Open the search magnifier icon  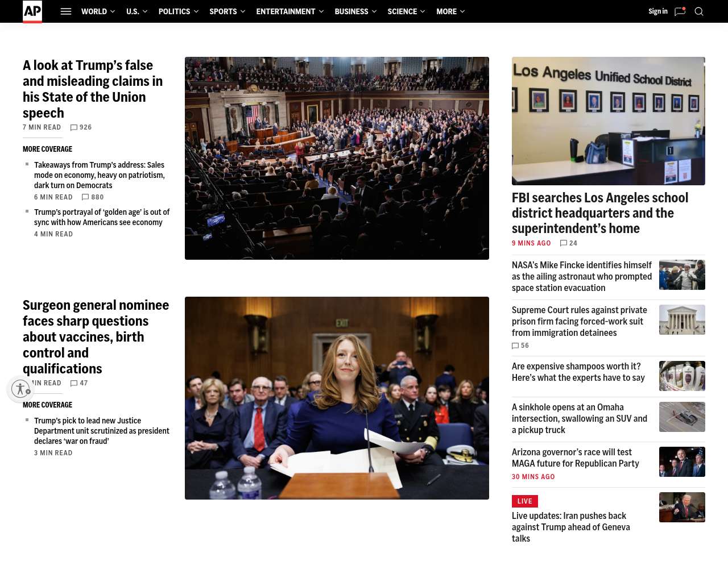click(699, 11)
